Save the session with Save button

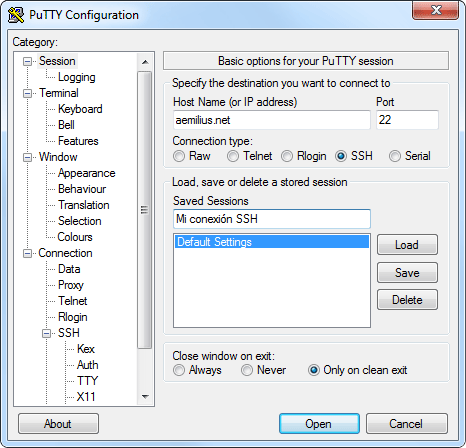click(x=407, y=273)
